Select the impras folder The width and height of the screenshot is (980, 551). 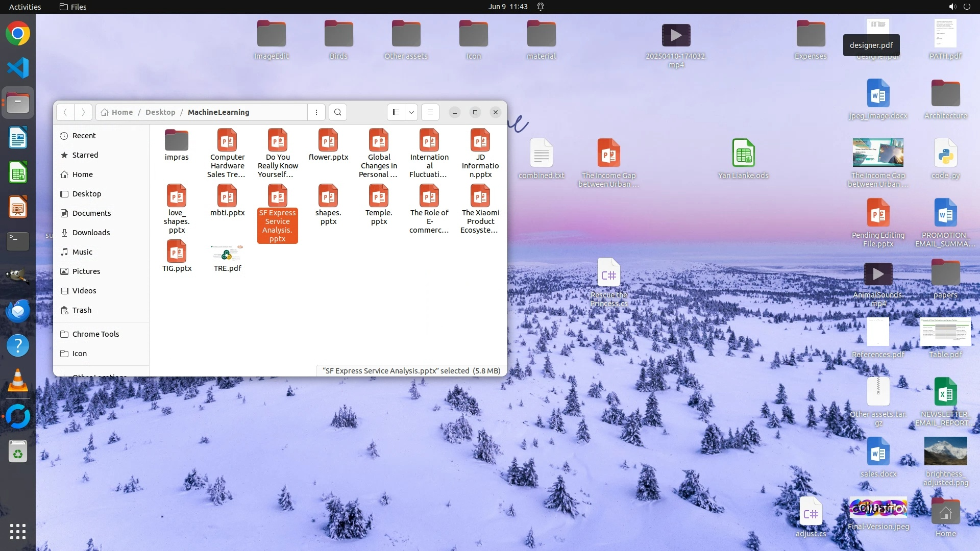177,141
